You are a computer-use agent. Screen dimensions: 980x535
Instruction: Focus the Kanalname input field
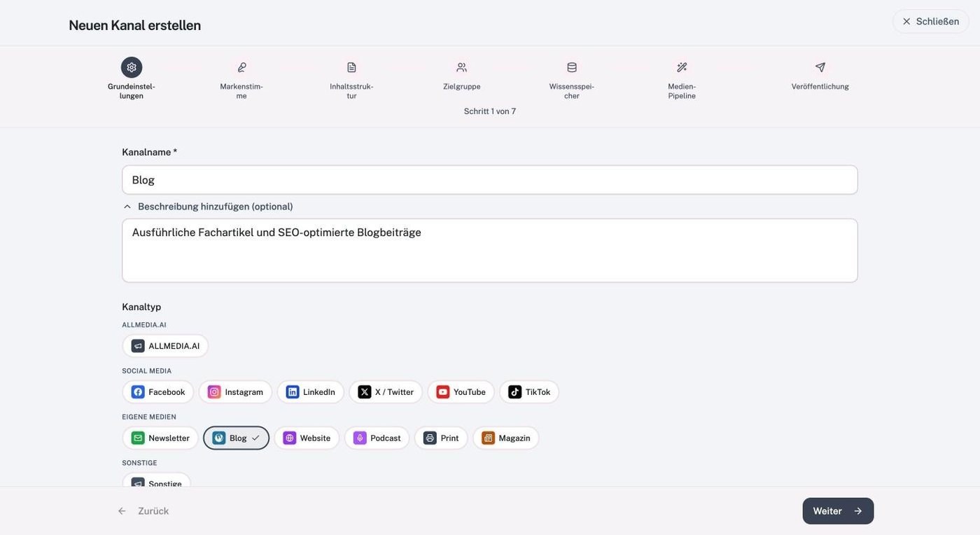click(490, 180)
